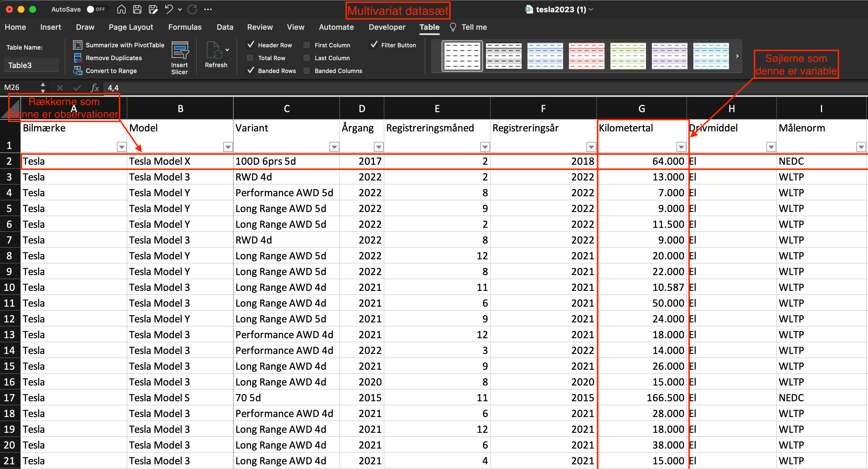This screenshot has width=868, height=469.
Task: Select Summarize with PivotTable
Action: (118, 45)
